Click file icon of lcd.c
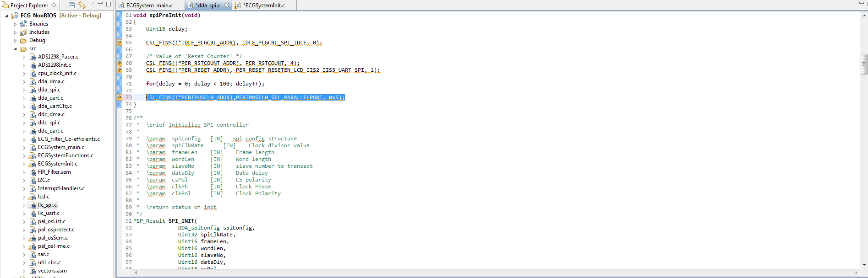 pyautogui.click(x=33, y=197)
